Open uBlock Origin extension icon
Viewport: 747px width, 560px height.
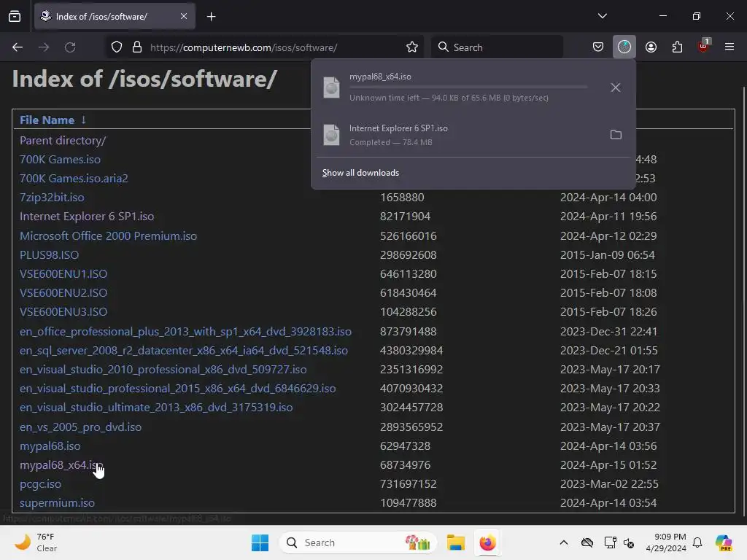coord(703,47)
